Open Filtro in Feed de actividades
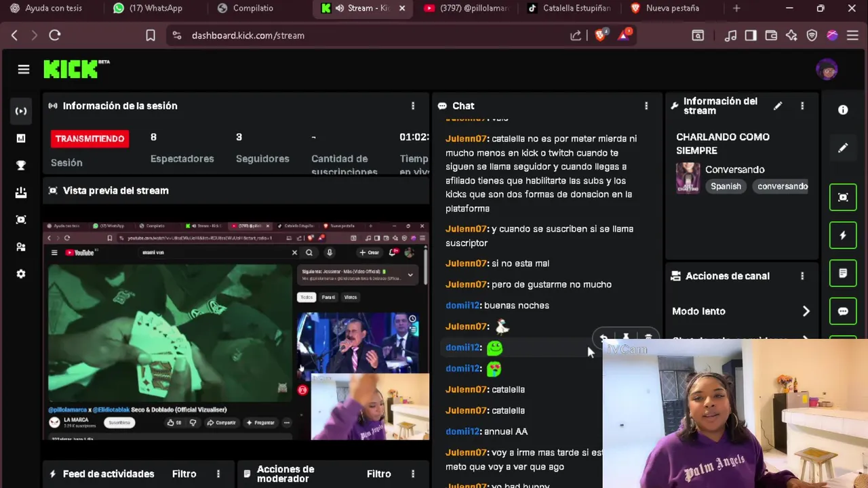This screenshot has height=488, width=868. click(184, 474)
